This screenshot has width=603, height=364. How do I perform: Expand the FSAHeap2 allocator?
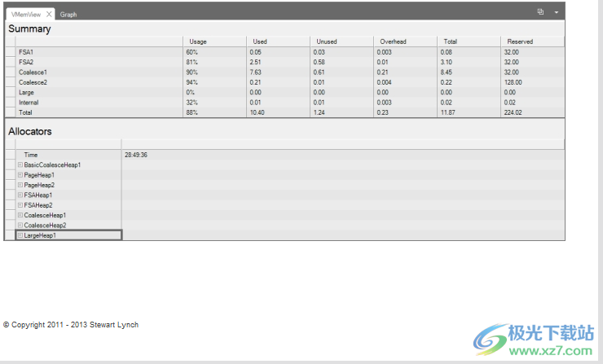[20, 205]
